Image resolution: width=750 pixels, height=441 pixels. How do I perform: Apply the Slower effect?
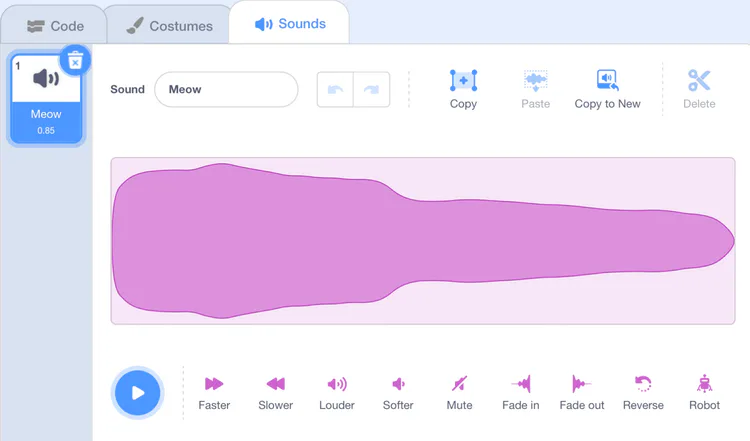[x=275, y=391]
